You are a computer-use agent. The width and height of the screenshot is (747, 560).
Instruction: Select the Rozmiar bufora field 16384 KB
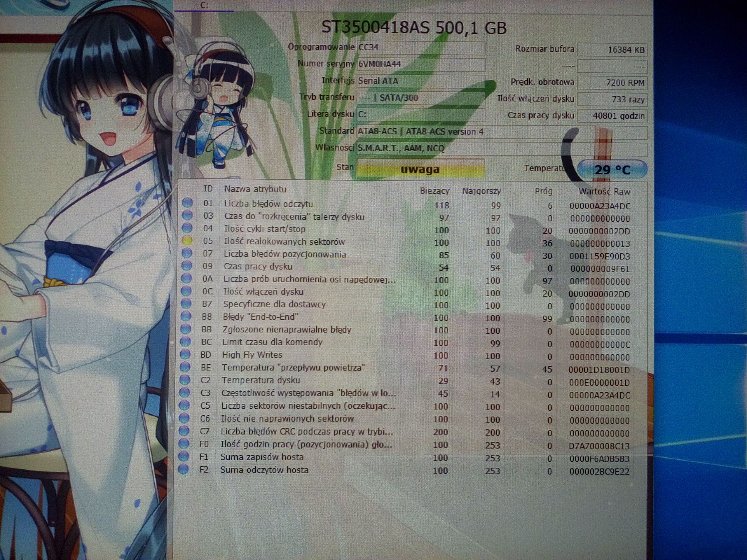point(612,50)
